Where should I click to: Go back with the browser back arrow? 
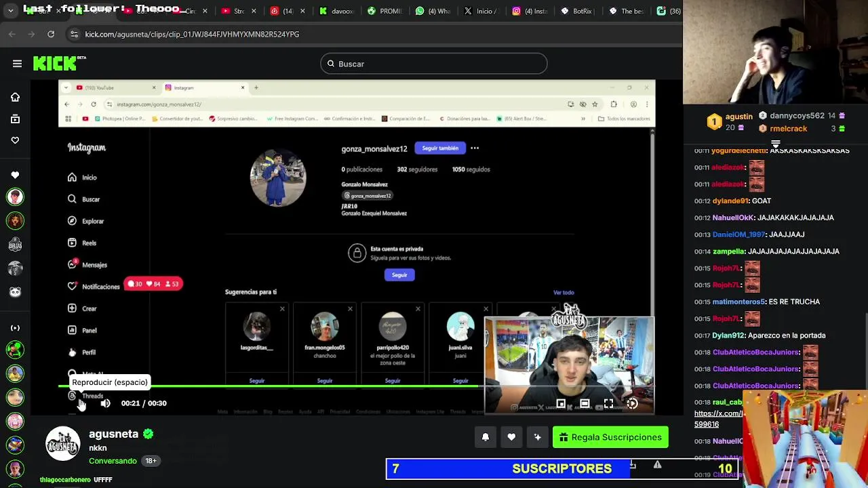coord(12,34)
